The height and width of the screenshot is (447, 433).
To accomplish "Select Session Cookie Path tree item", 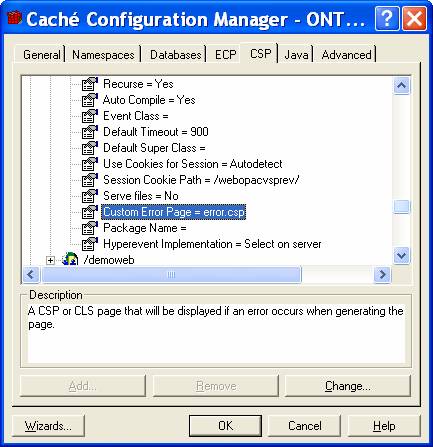I will click(201, 180).
